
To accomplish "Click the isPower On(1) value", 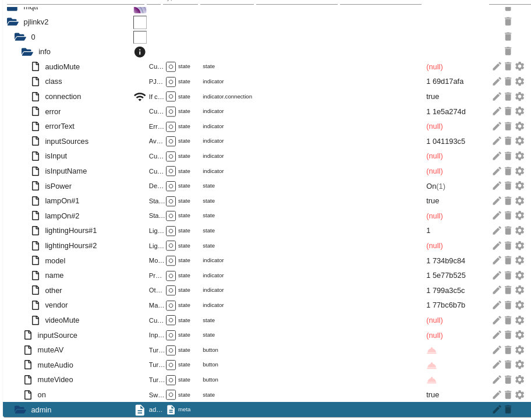I will point(436,186).
